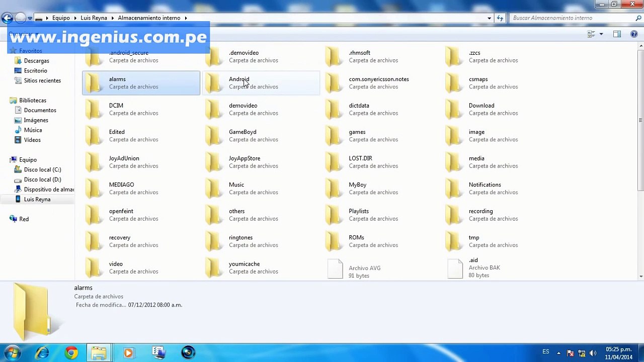Open the recent locations history dropdown

pos(30,18)
